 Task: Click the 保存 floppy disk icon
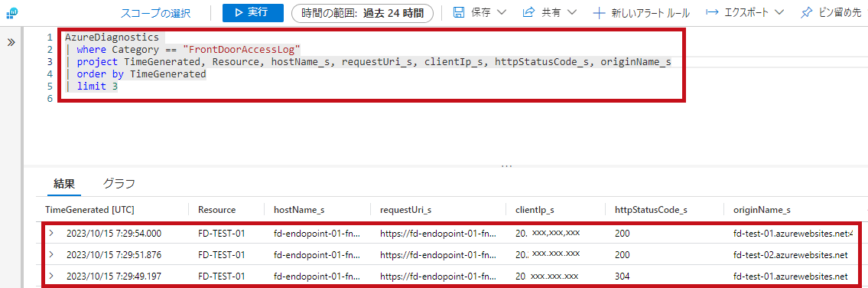(459, 12)
